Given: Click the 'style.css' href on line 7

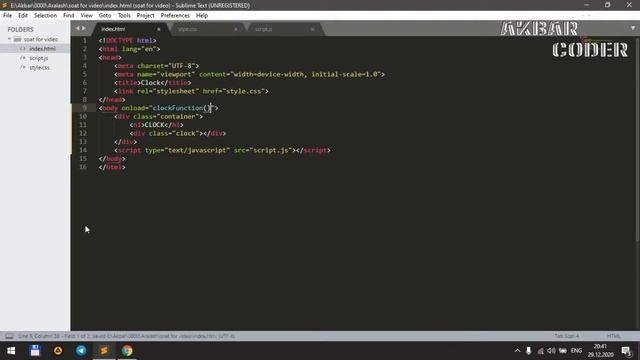Looking at the screenshot, I should [243, 91].
